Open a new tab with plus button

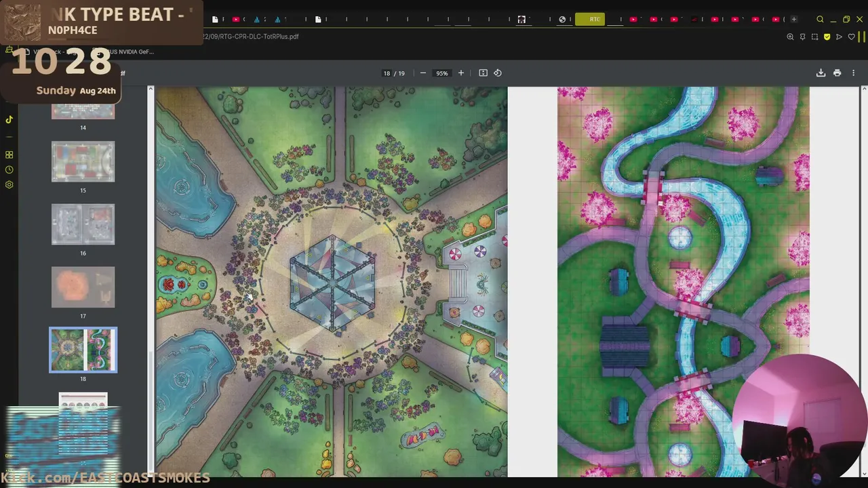794,19
